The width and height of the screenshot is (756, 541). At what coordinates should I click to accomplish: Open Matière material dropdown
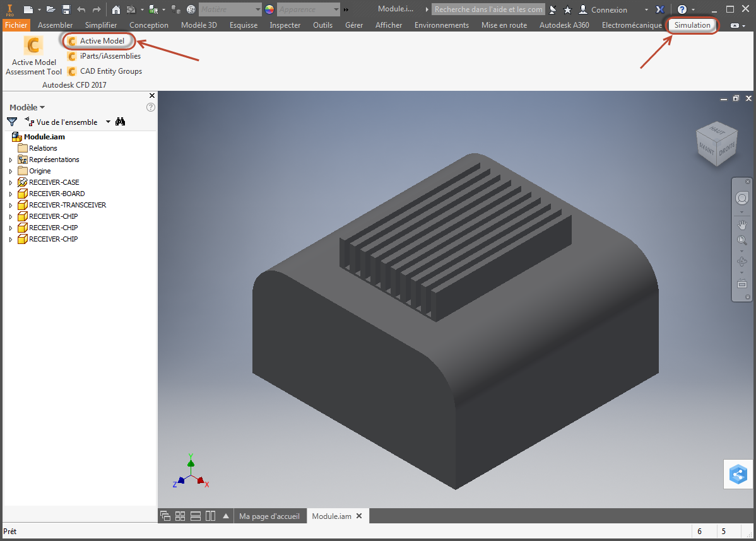pyautogui.click(x=230, y=9)
